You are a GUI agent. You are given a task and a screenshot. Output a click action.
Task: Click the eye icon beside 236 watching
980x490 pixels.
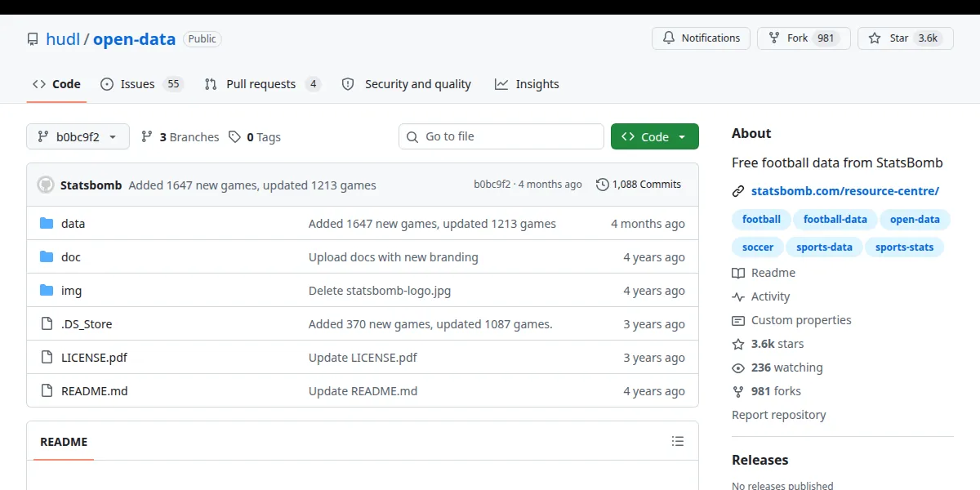tap(738, 367)
